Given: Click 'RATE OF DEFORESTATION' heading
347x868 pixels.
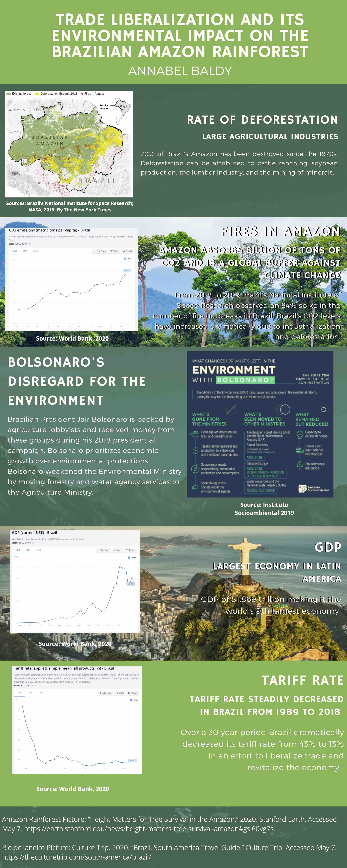Looking at the screenshot, I should click(x=262, y=120).
